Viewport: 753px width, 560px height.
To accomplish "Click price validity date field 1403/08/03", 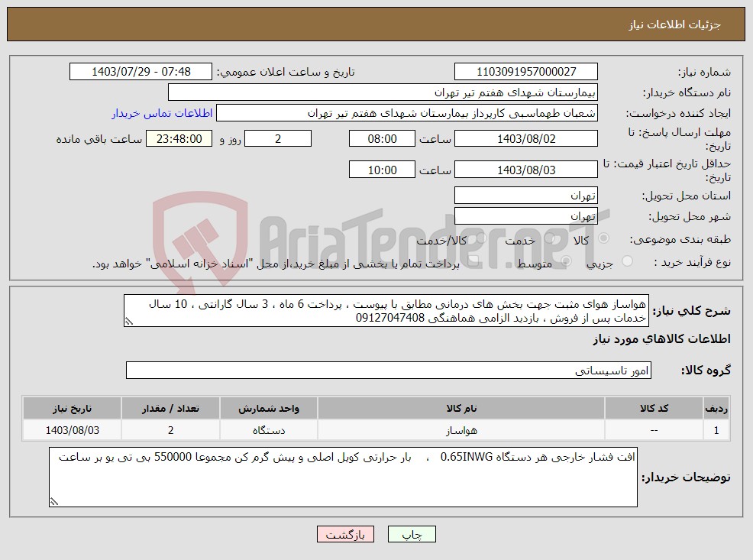I will click(x=526, y=170).
